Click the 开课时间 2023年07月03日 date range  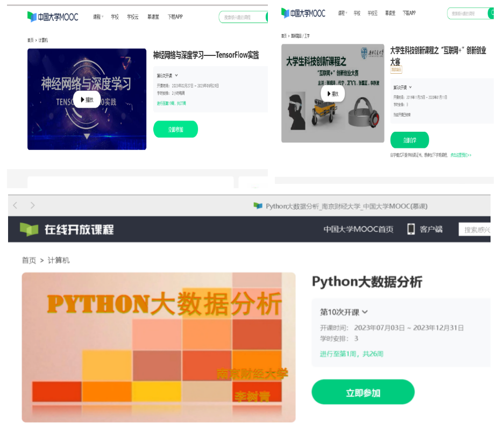pos(392,328)
